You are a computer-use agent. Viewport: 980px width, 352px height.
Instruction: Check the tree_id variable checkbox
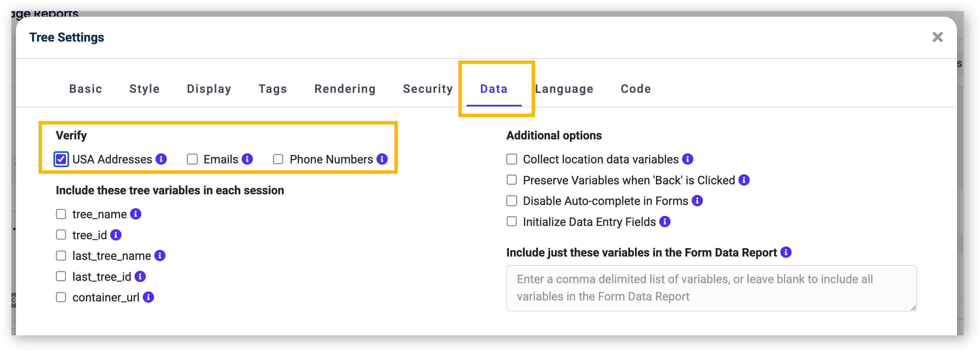click(x=61, y=235)
